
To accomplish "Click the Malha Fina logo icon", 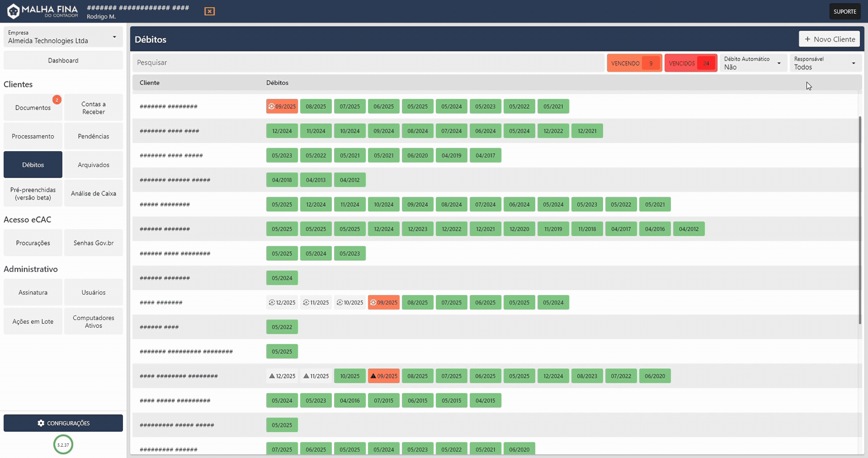I will pos(13,11).
